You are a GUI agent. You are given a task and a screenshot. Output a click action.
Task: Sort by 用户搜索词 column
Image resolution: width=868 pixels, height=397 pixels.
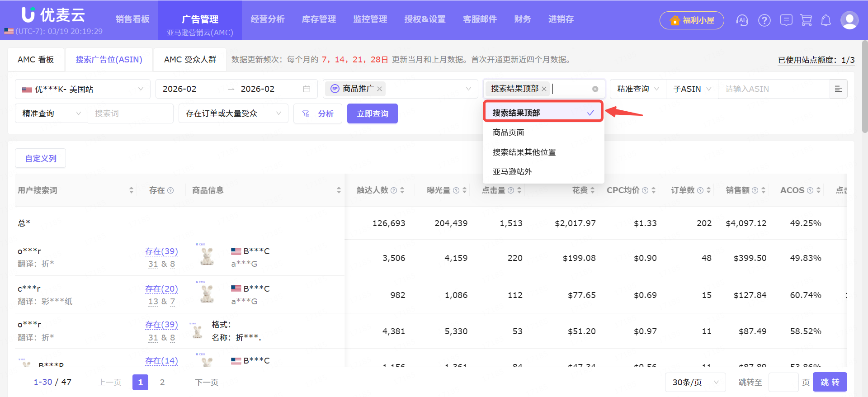[x=132, y=190]
